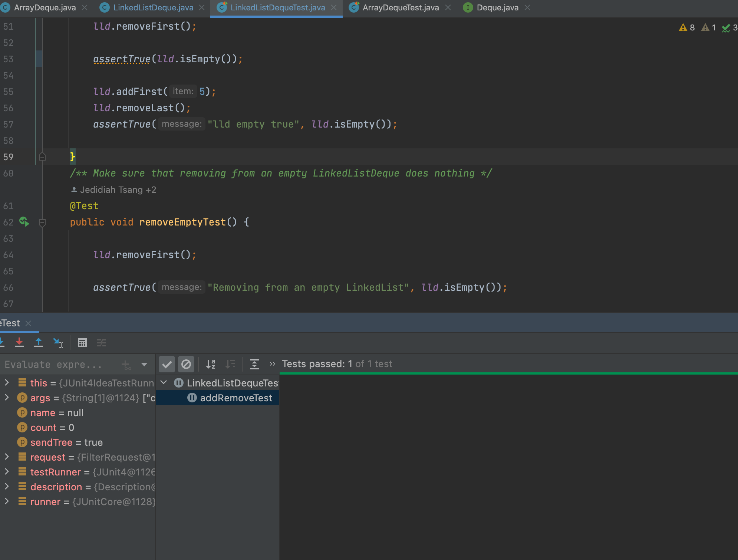
Task: Open the Deque.java editor tab
Action: [x=497, y=7]
